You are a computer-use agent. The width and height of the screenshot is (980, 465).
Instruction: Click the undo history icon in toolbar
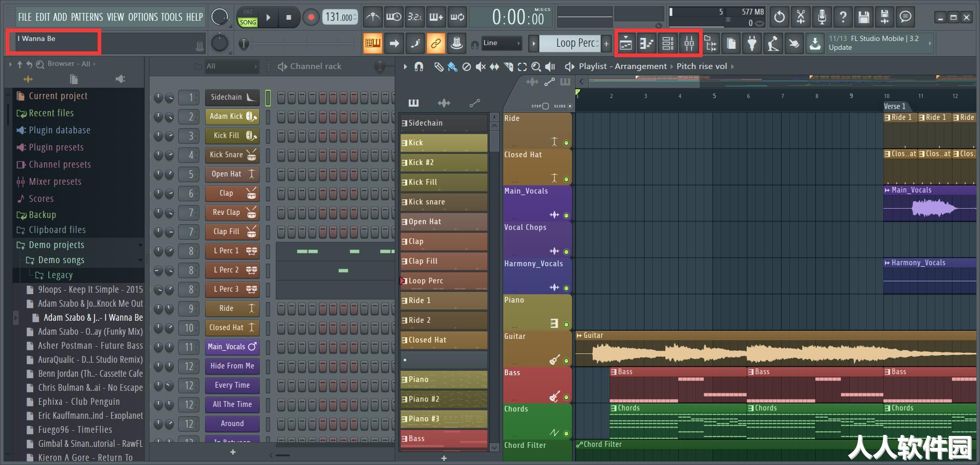tap(779, 17)
